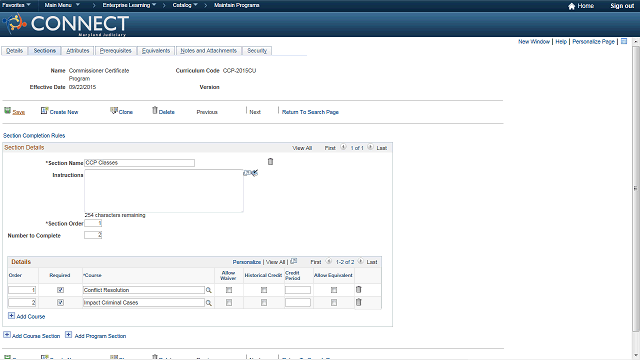Open the New Window link
640x360 pixels.
534,42
